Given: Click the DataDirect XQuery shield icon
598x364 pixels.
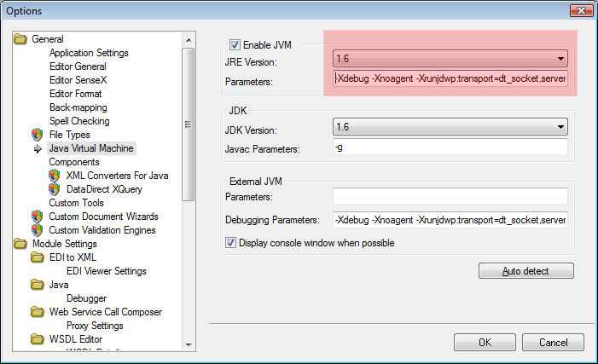Looking at the screenshot, I should click(55, 189).
